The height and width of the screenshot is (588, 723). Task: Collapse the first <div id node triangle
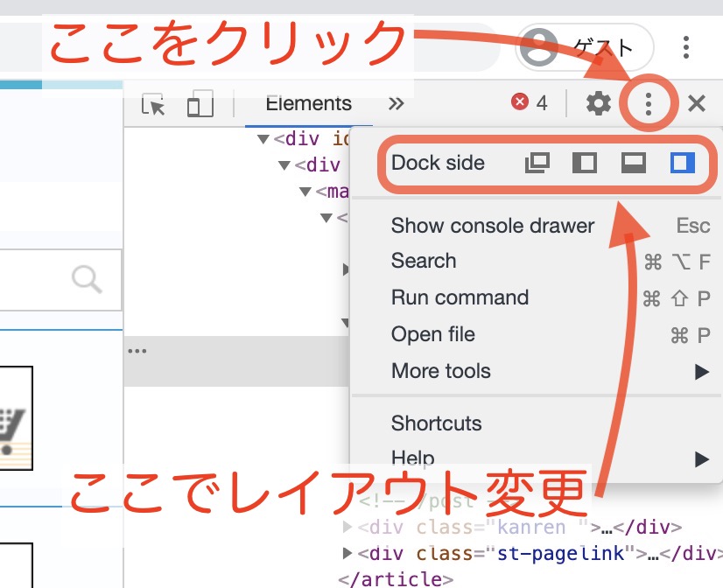coord(263,139)
